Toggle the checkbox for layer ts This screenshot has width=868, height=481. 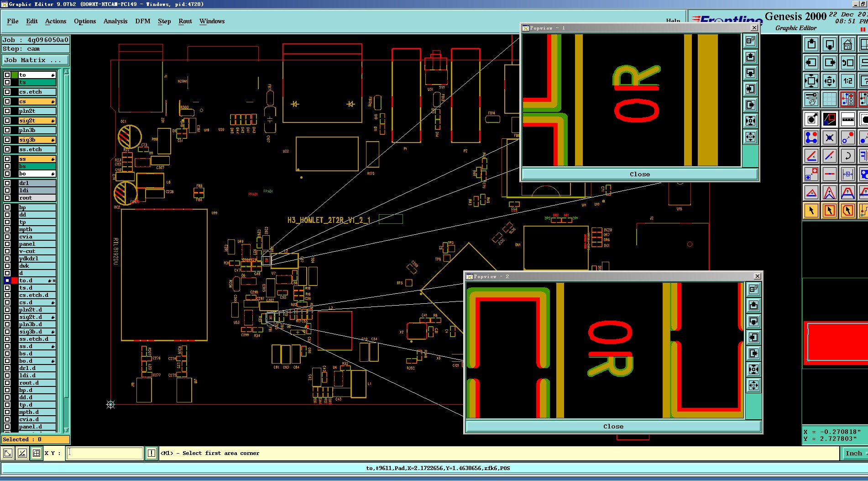(x=7, y=82)
